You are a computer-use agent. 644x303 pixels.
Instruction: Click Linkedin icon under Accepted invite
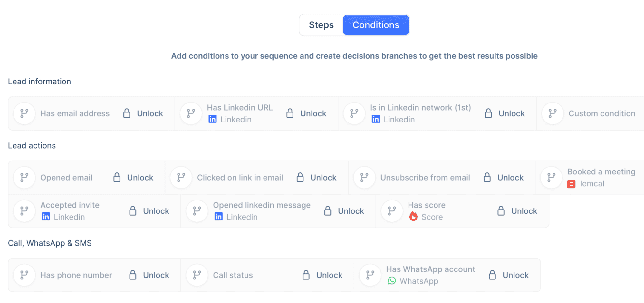coord(46,217)
